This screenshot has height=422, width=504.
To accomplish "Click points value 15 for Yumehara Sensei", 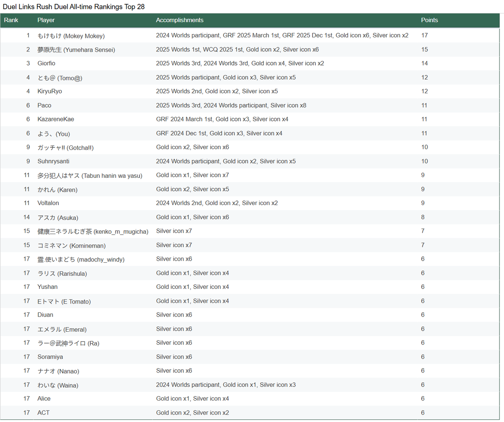I will pyautogui.click(x=425, y=50).
